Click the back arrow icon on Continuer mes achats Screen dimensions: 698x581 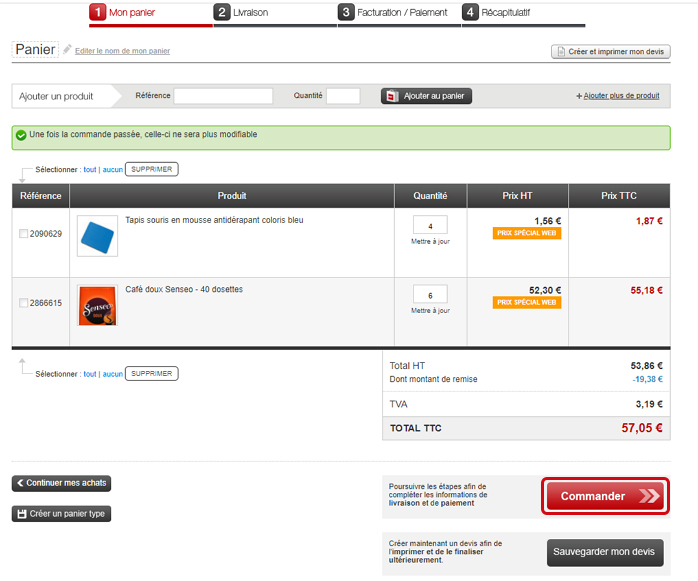[x=20, y=483]
